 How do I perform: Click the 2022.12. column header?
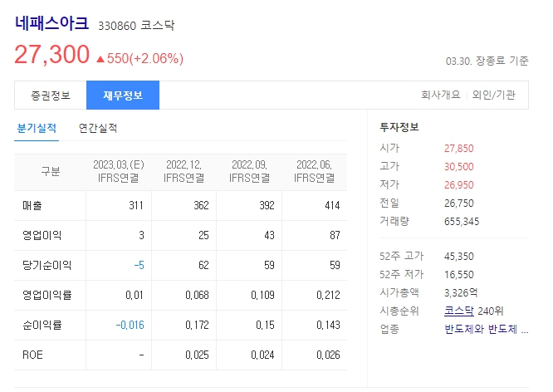pos(184,171)
